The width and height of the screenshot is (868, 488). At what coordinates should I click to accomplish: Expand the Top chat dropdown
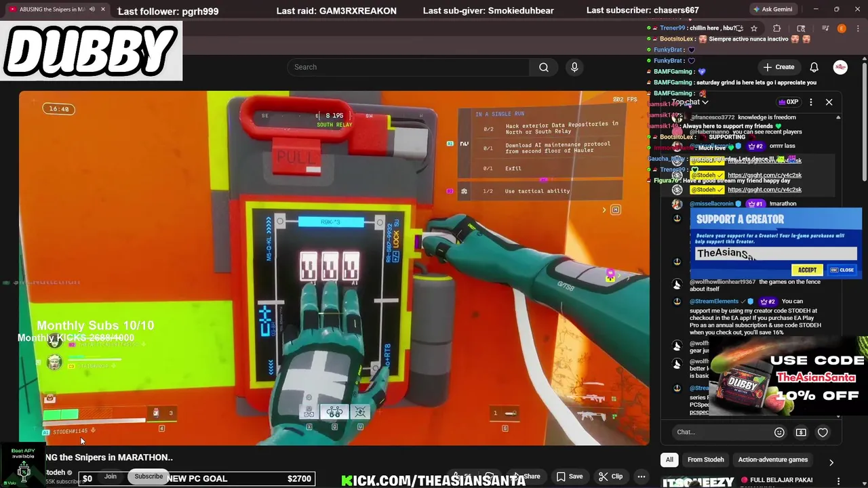point(690,102)
